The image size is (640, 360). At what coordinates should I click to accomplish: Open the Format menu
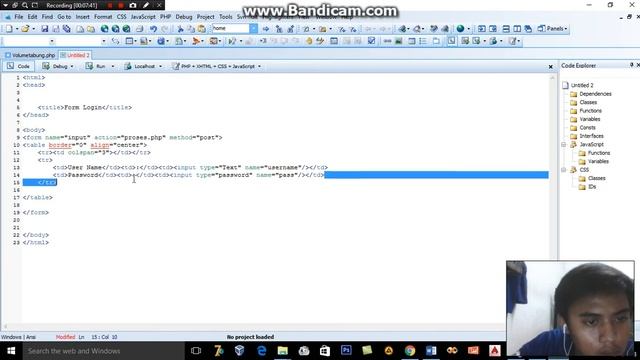[103, 17]
